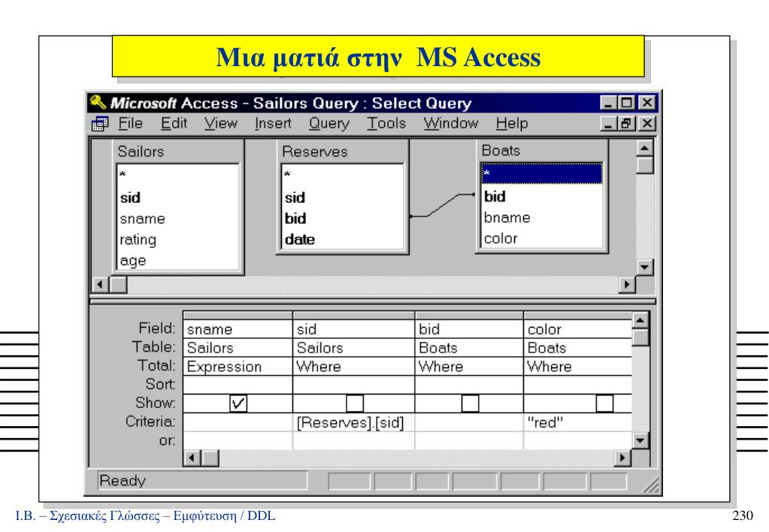Screen dimensions: 769x532
Task: Click the Sailors Table cell under sname
Action: tap(238, 348)
